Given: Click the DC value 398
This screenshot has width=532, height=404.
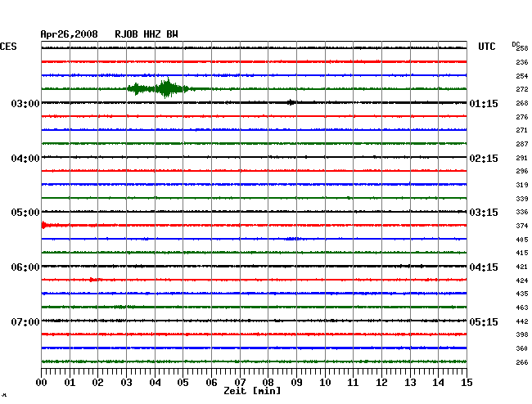Looking at the screenshot, I should [522, 334].
